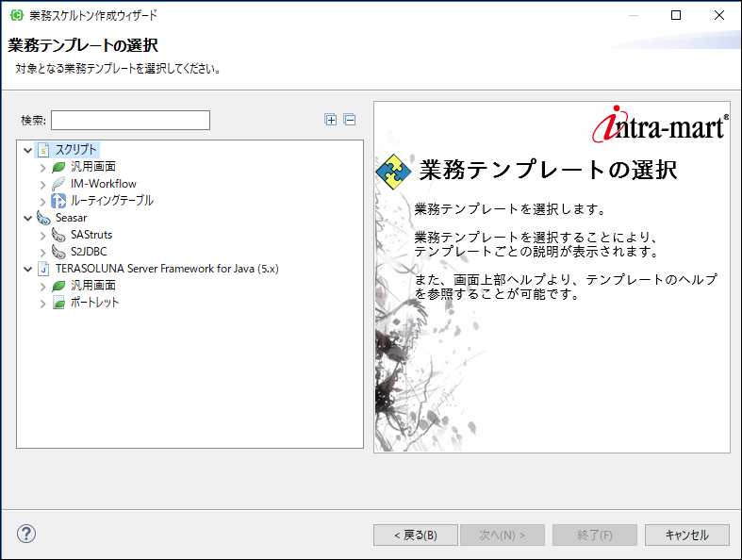The width and height of the screenshot is (742, 560).
Task: Click the S2JDBC wing icon
Action: tap(58, 252)
